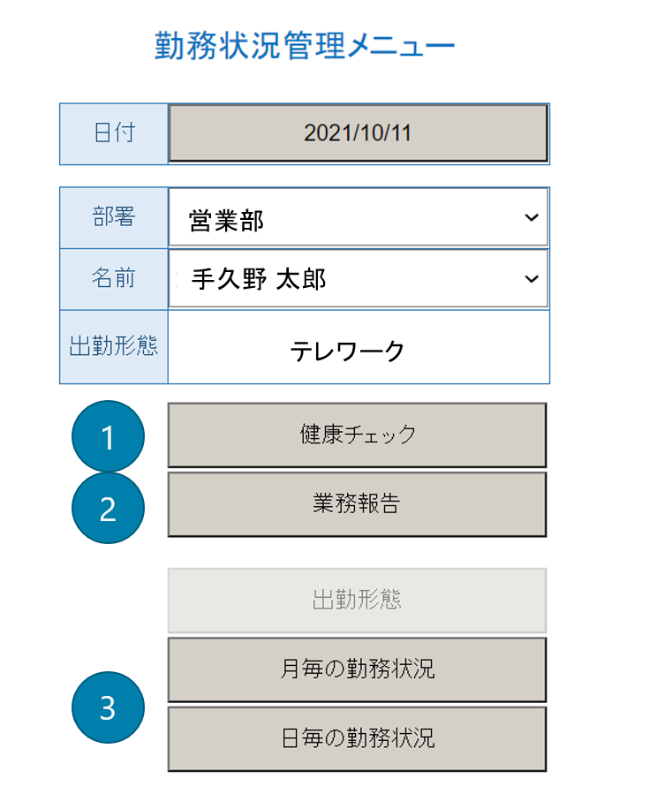
Task: Click the 名前 label cell
Action: 114,279
